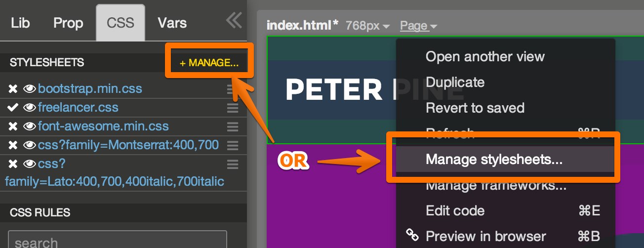Click the STYLESHEETS section header
Image resolution: width=644 pixels, height=248 pixels.
tap(47, 63)
